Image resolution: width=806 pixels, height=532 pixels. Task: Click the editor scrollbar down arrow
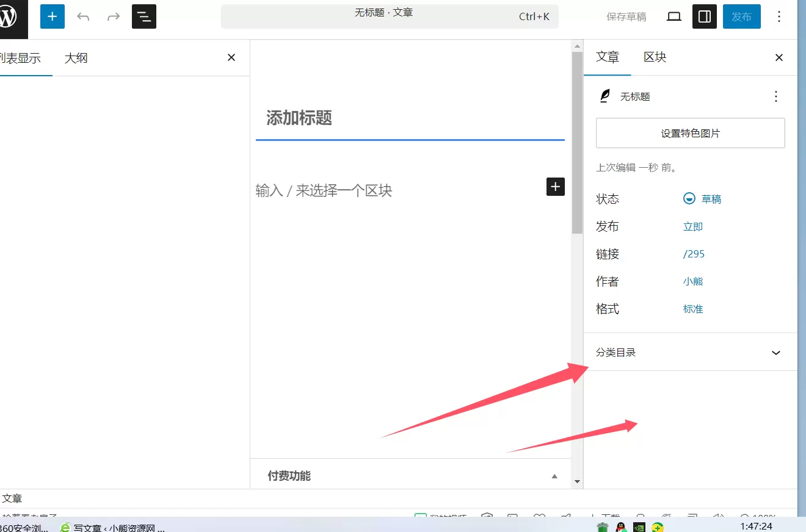pos(577,482)
